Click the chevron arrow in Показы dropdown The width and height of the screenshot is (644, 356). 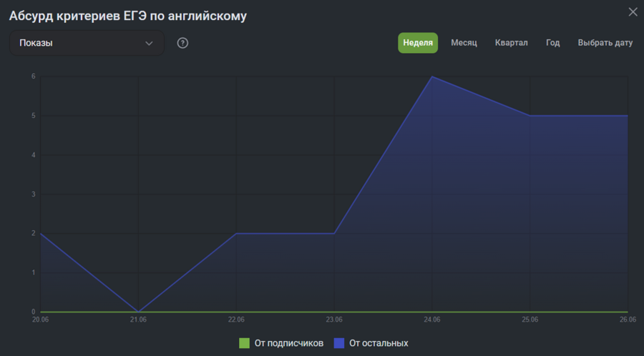coord(149,43)
